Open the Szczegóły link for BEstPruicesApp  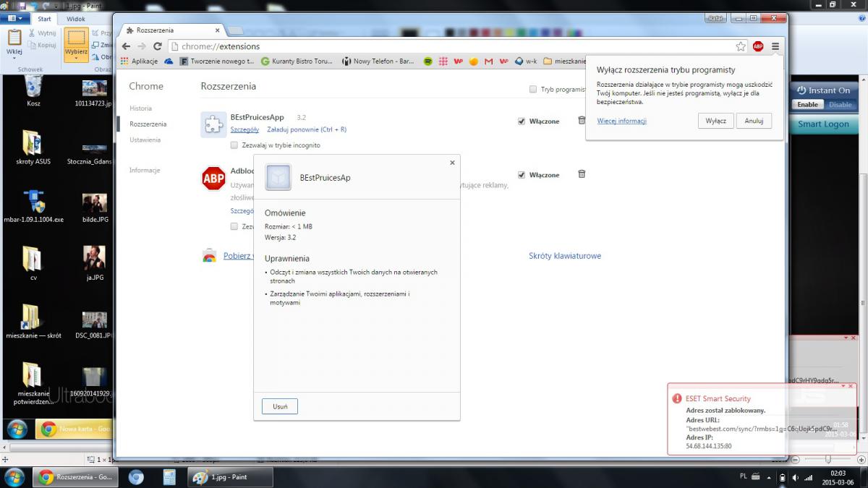(244, 129)
